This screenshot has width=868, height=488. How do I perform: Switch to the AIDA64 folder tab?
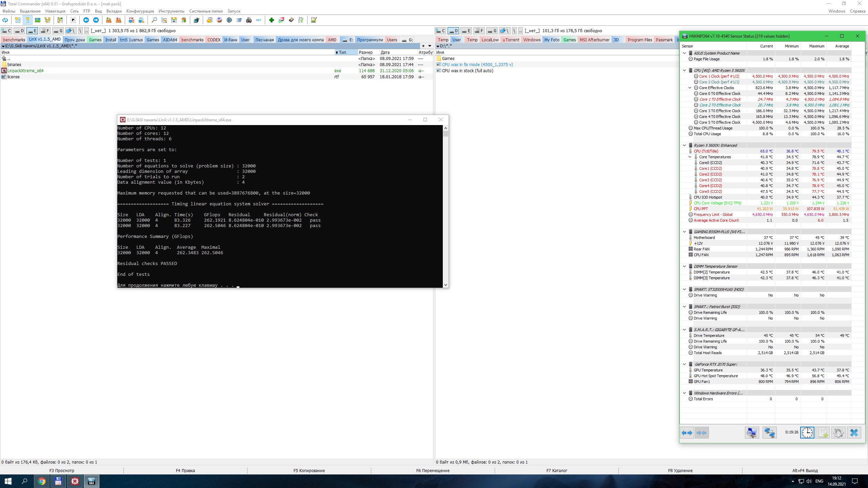pos(170,40)
